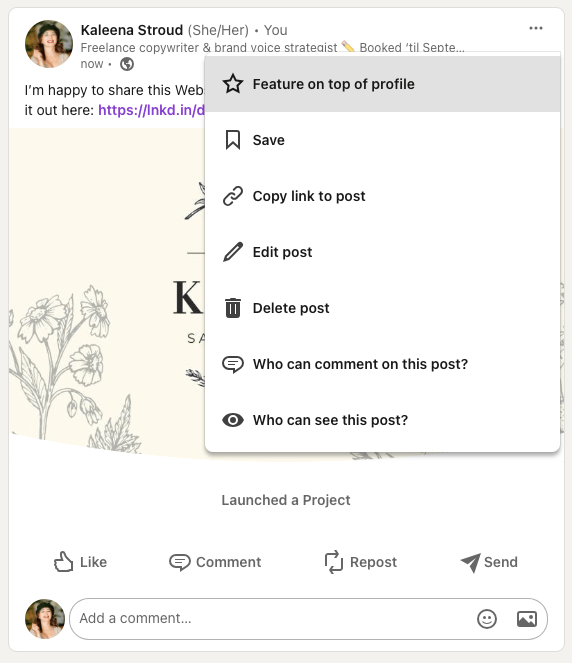
Task: Click the Repost button
Action: click(x=361, y=562)
